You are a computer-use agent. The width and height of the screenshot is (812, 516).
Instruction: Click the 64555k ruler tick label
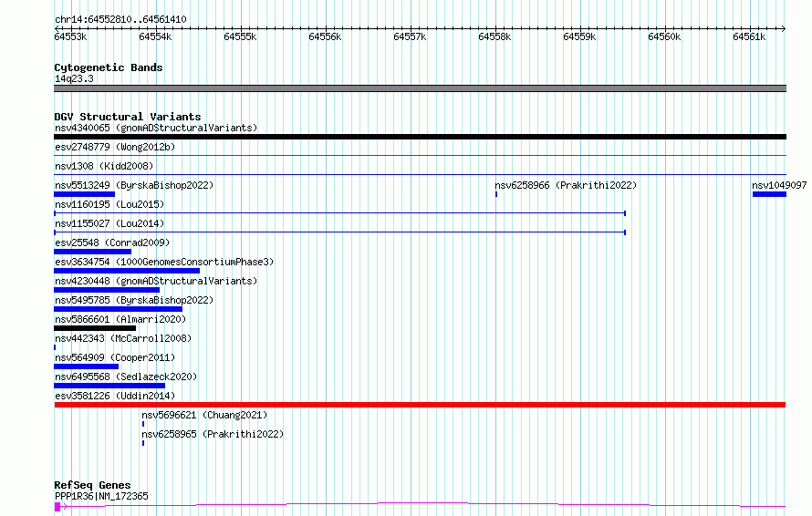[240, 37]
